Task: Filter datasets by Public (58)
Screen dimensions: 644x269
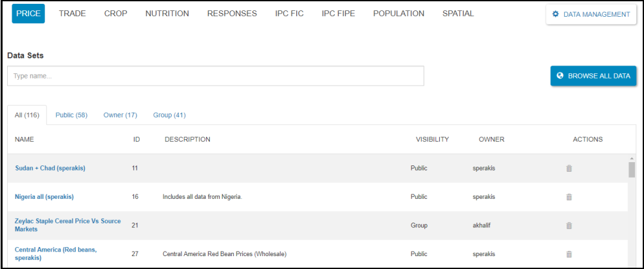Action: point(71,115)
